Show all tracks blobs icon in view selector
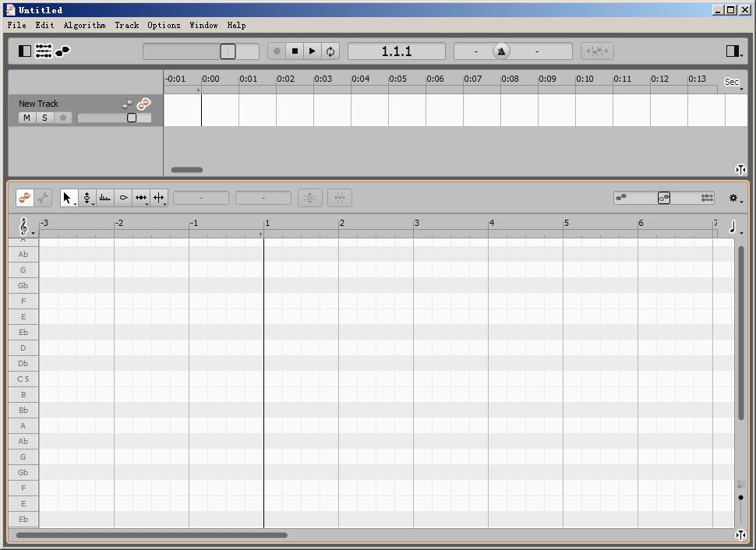 [708, 198]
